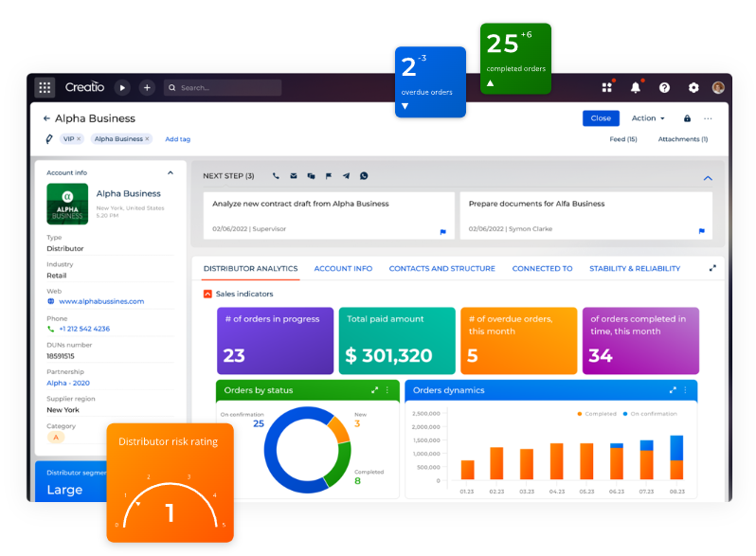This screenshot has width=756, height=556.
Task: Open the Action dropdown menu
Action: tap(648, 118)
